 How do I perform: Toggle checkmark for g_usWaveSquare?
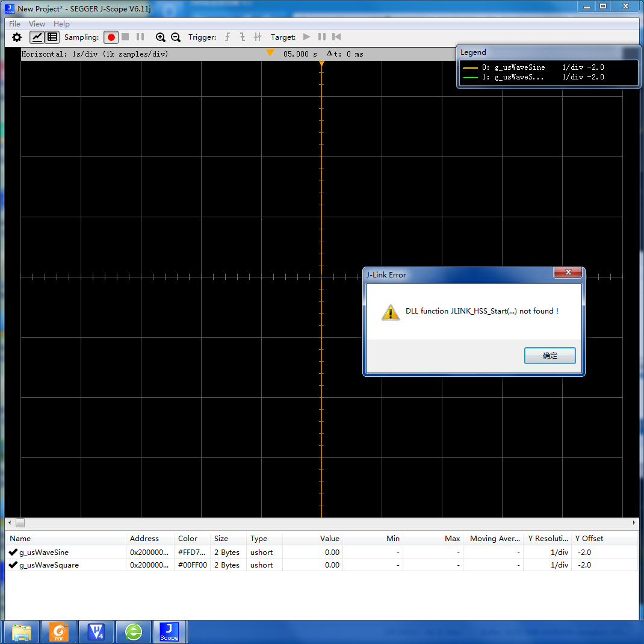coord(13,565)
